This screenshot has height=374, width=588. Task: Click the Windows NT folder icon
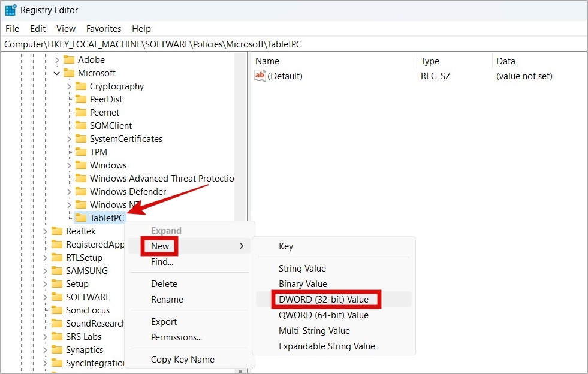(x=81, y=205)
